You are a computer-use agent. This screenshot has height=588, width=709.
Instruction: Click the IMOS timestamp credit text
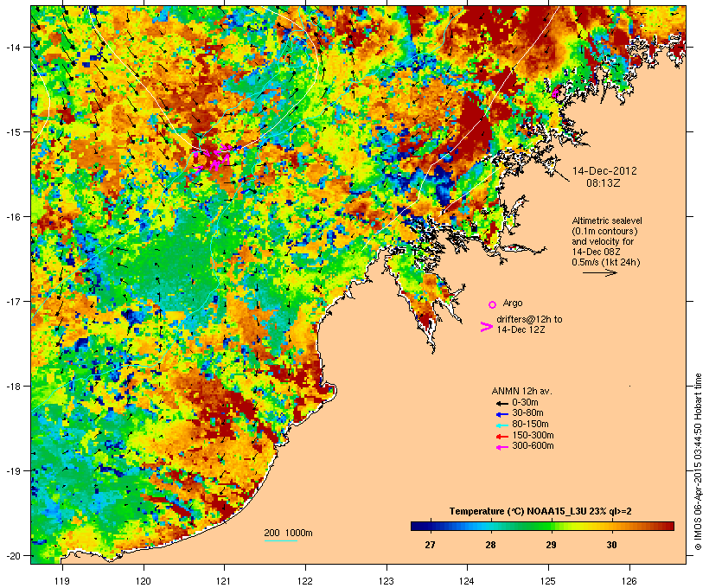[x=698, y=462]
